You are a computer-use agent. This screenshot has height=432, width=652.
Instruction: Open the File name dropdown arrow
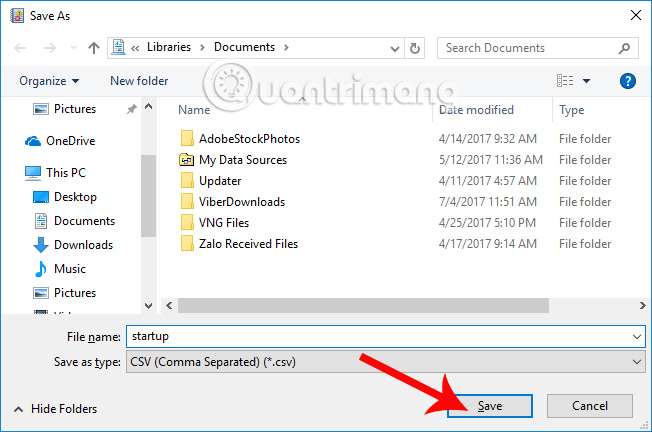point(637,337)
